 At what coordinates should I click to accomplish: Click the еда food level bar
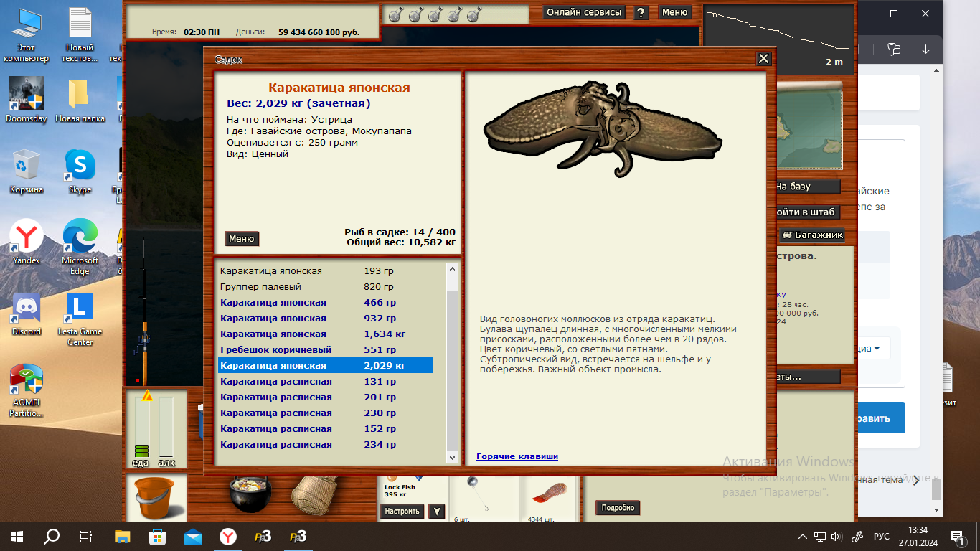pos(141,428)
